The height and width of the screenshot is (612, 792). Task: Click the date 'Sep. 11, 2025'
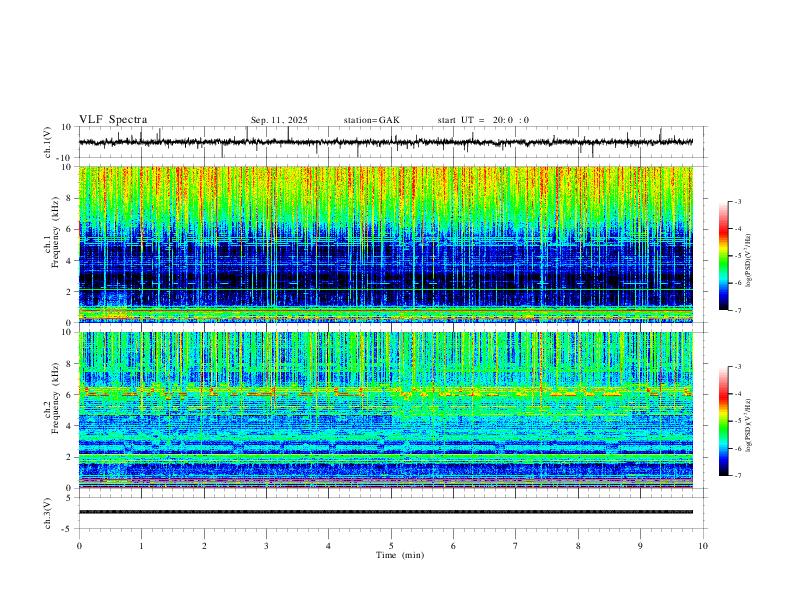pyautogui.click(x=279, y=120)
